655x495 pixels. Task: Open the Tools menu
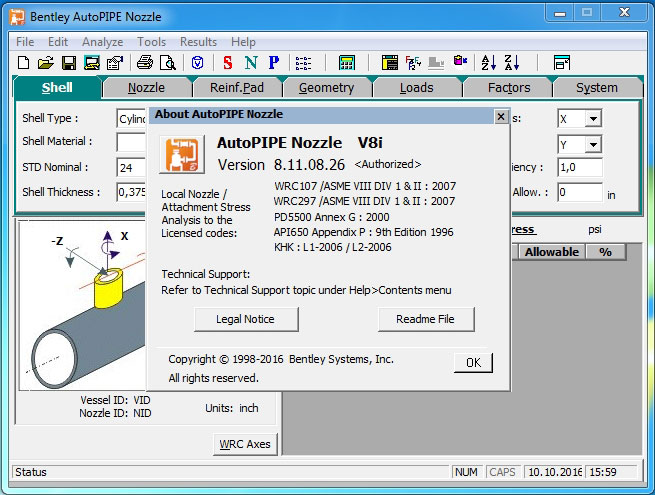point(151,42)
